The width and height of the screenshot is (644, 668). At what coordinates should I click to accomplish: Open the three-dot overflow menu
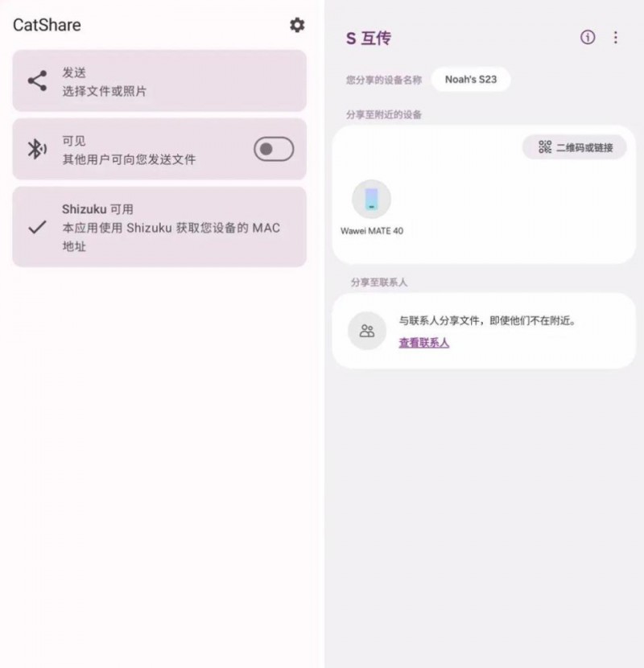point(616,38)
